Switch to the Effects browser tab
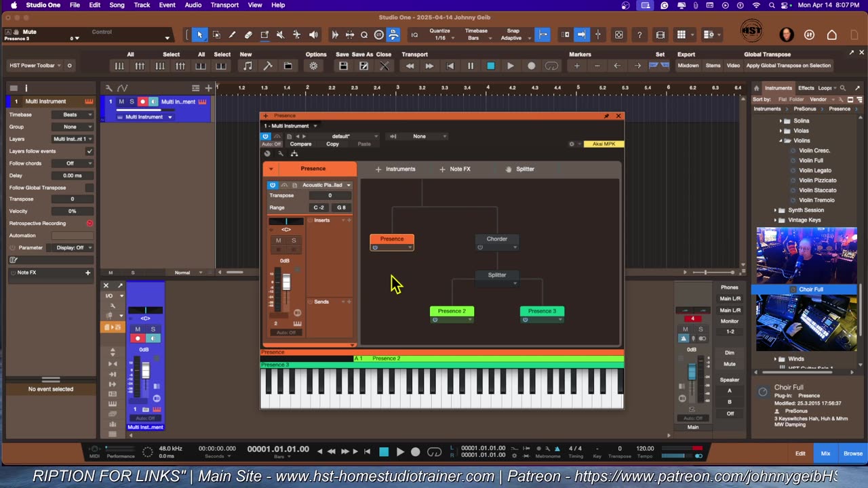Screen dimensions: 868x488 (x=806, y=87)
